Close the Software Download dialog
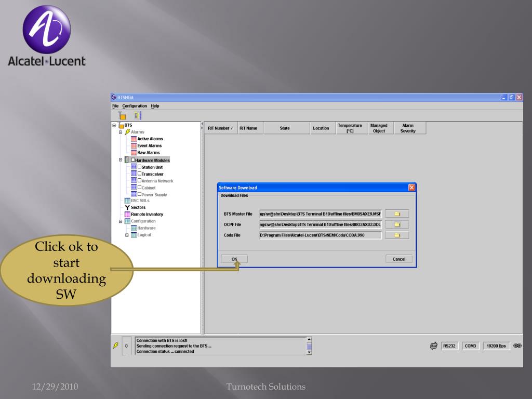 [x=411, y=187]
